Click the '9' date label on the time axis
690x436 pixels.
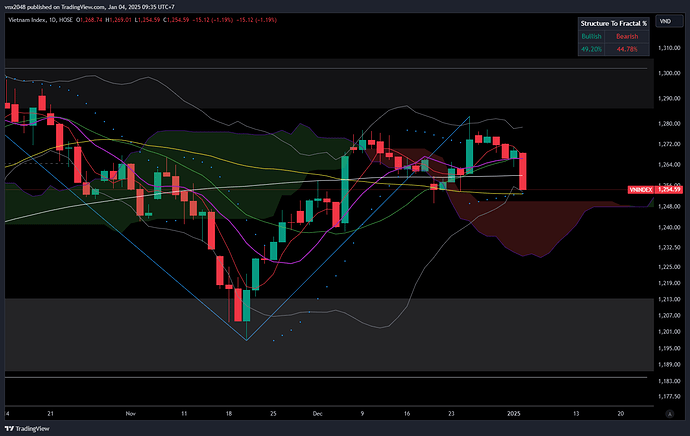coord(362,414)
